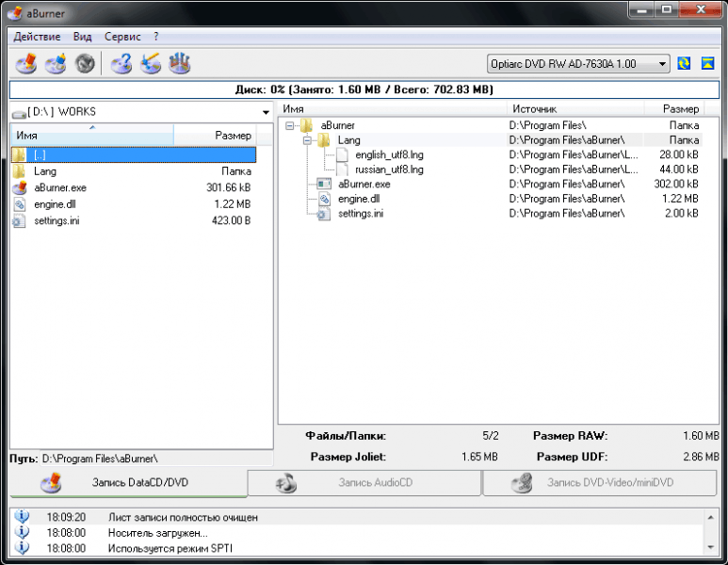Click log scroll down arrow
Image resolution: width=728 pixels, height=565 pixels.
tap(710, 548)
